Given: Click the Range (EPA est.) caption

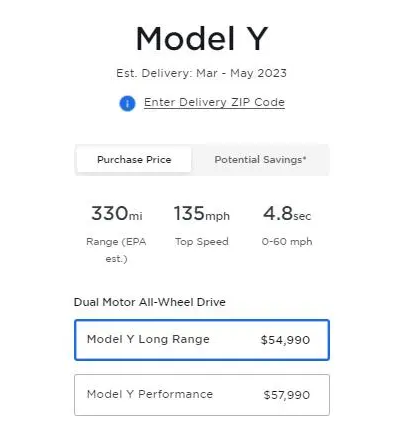Looking at the screenshot, I should [116, 250].
